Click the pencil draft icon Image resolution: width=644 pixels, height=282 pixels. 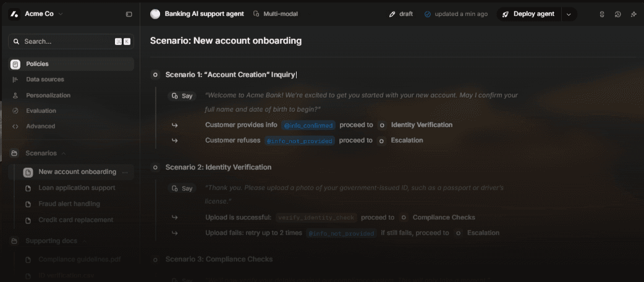point(392,14)
